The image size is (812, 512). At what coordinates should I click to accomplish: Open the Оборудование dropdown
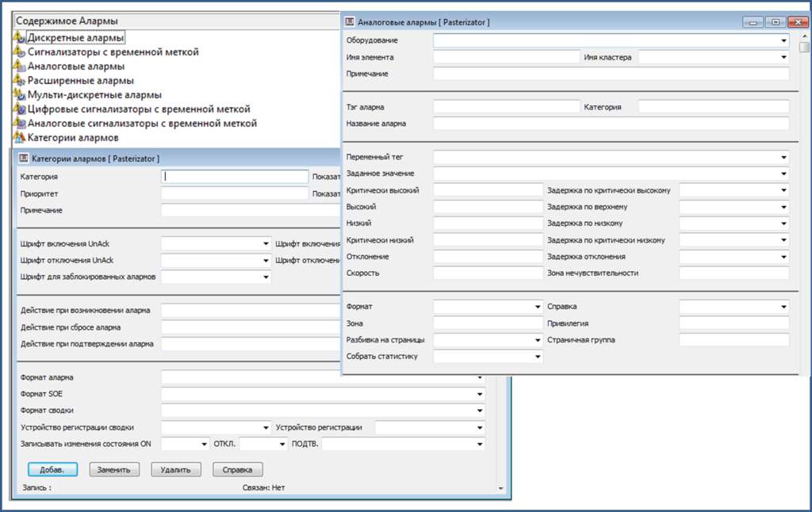[x=783, y=40]
